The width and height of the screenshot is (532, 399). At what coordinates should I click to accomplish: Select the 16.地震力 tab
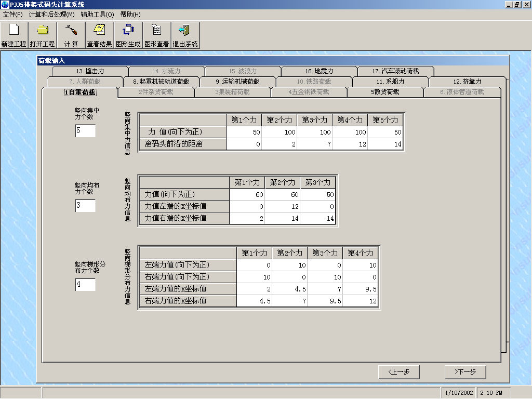tap(319, 71)
